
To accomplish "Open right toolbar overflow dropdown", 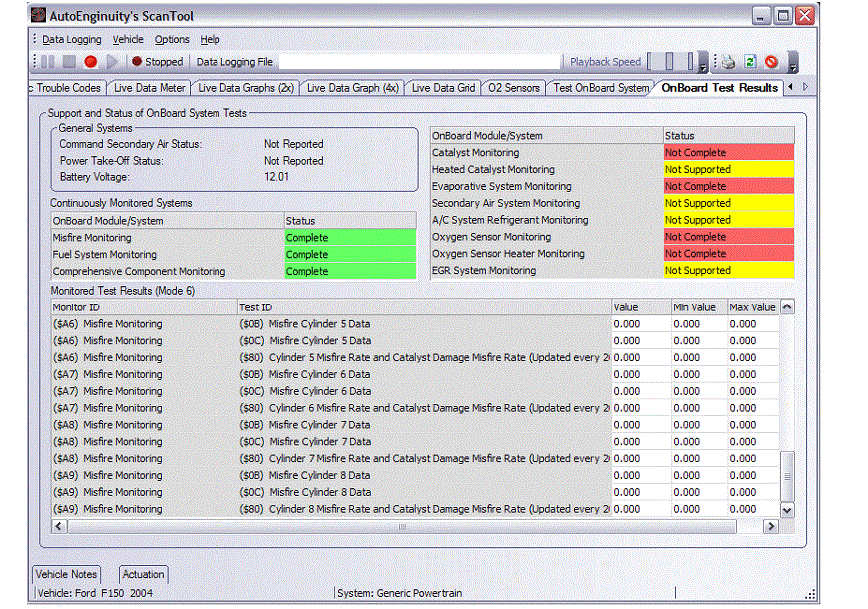I will (x=792, y=64).
